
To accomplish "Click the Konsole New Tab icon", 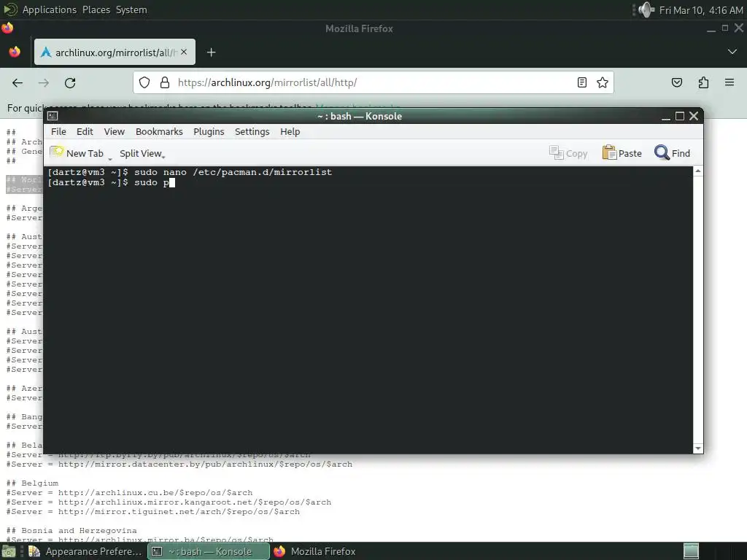I will [57, 153].
